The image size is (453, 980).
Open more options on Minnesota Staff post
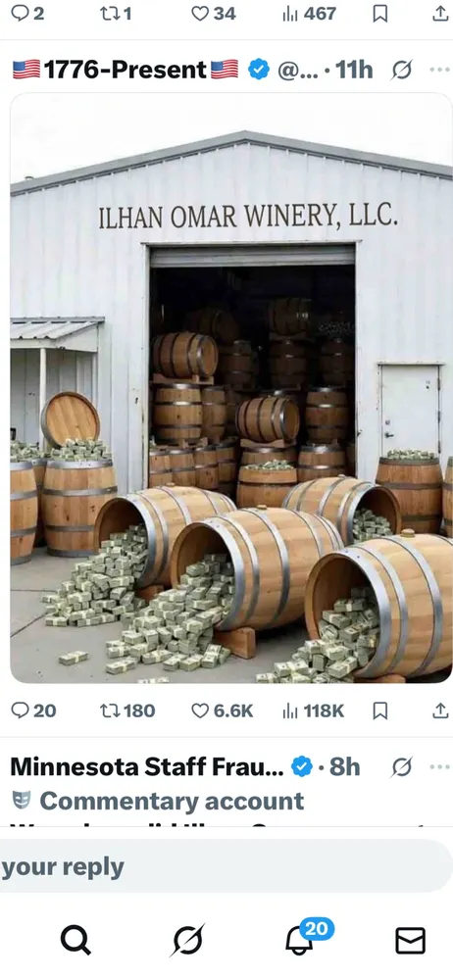coord(440,767)
